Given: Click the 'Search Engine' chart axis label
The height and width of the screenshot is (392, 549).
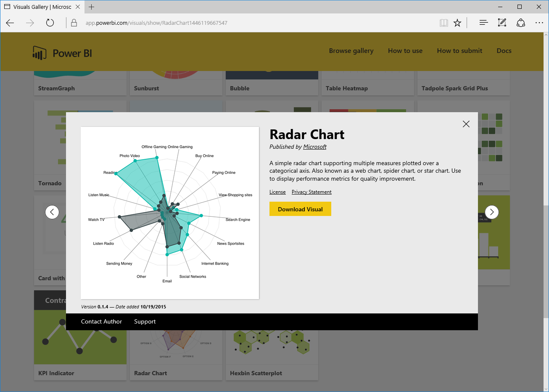Looking at the screenshot, I should (238, 220).
